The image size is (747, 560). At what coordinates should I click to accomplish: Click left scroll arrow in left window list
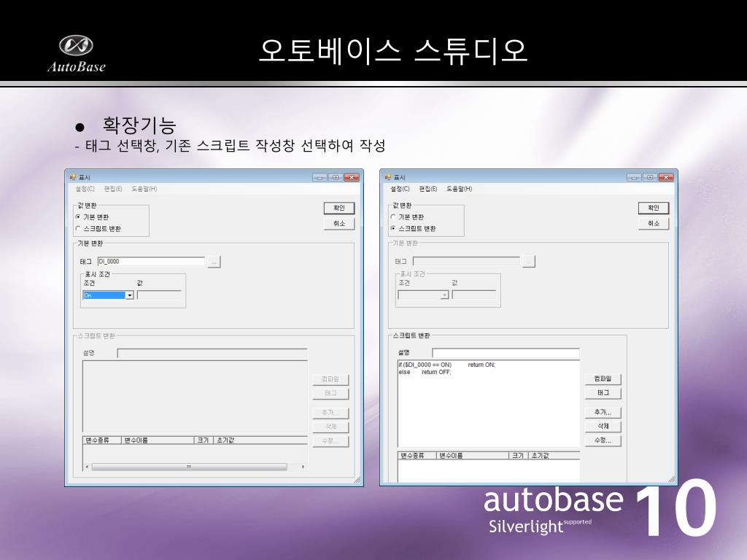click(87, 467)
